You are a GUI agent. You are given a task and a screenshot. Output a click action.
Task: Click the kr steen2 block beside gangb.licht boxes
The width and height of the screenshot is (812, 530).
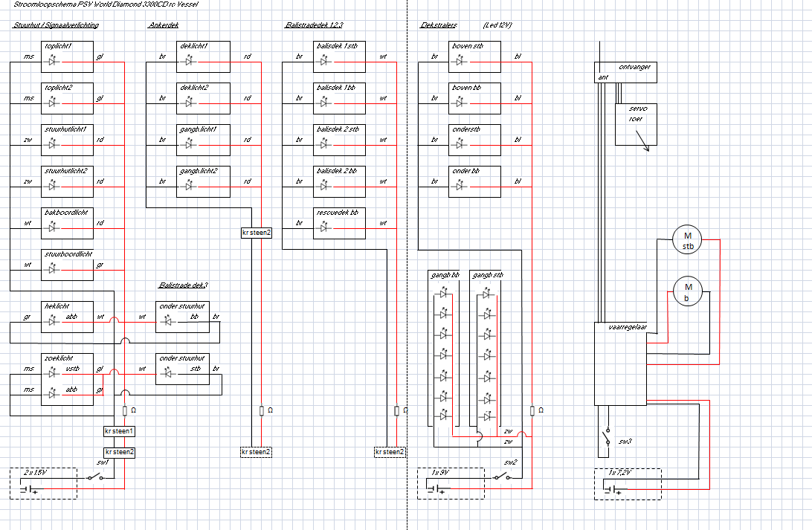(257, 233)
